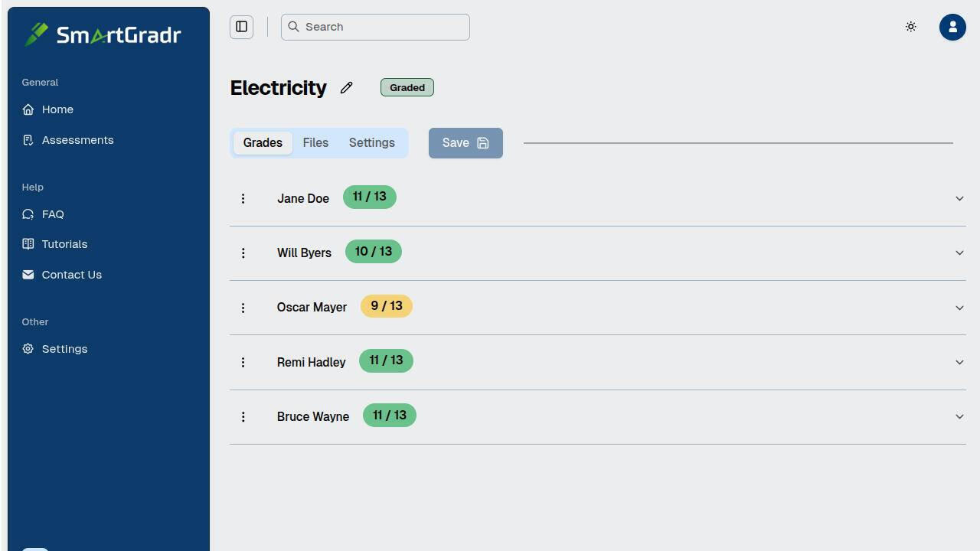Click Oscar Mayer's yellow 9 / 13 score badge
The width and height of the screenshot is (980, 551).
point(387,306)
